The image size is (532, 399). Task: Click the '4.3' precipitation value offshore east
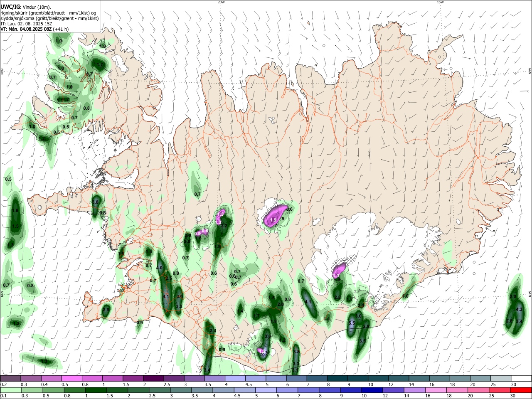click(x=519, y=310)
